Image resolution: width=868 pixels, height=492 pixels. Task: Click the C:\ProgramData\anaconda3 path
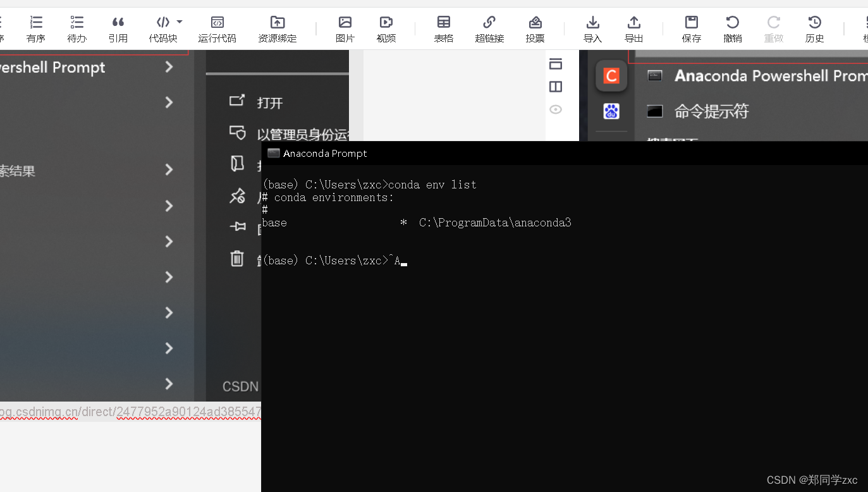tap(495, 223)
